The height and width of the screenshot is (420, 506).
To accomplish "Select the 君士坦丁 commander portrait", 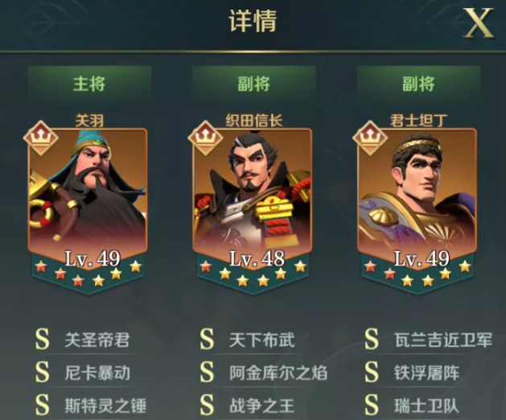I will click(417, 191).
